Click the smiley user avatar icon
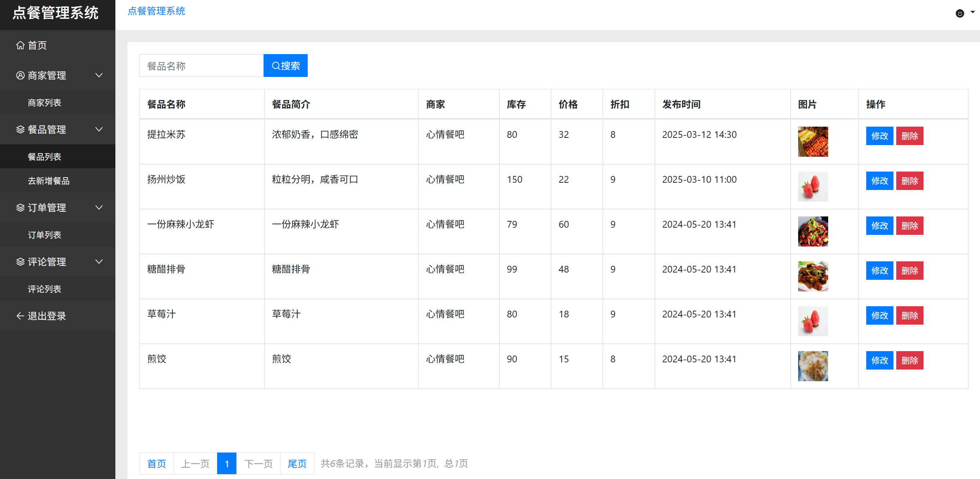The width and height of the screenshot is (980, 479). click(960, 13)
